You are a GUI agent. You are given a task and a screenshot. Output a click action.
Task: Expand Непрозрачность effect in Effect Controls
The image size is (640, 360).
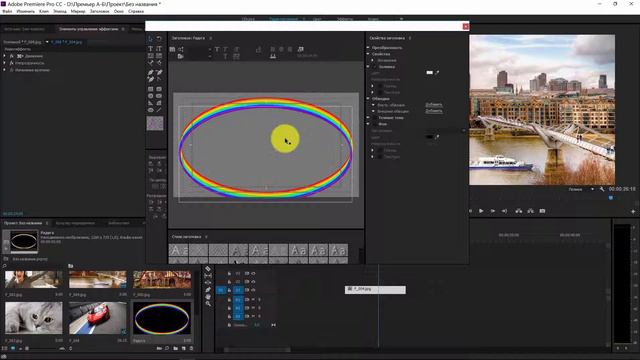tap(4, 63)
